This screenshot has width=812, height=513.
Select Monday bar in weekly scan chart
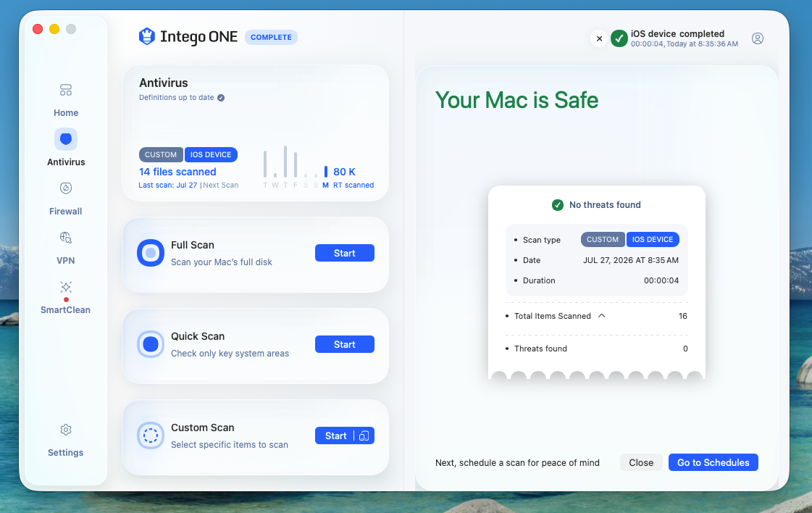coord(326,172)
